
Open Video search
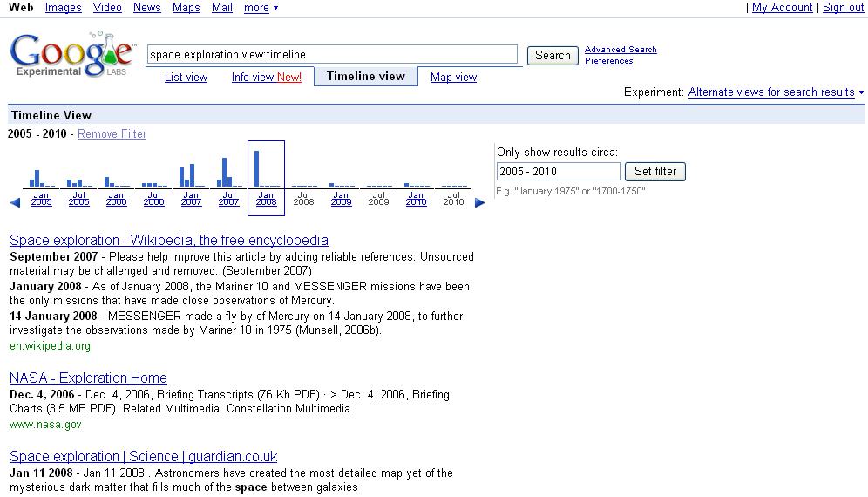pos(107,8)
